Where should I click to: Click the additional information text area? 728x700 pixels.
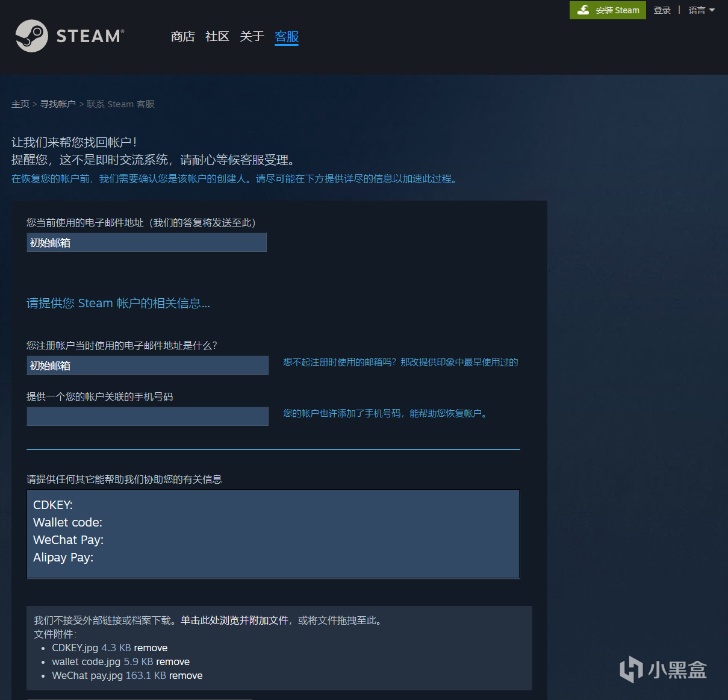pos(273,534)
